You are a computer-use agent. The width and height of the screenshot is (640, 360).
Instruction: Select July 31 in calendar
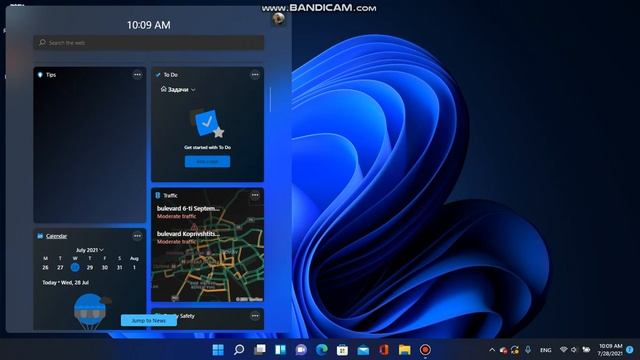[x=119, y=267]
